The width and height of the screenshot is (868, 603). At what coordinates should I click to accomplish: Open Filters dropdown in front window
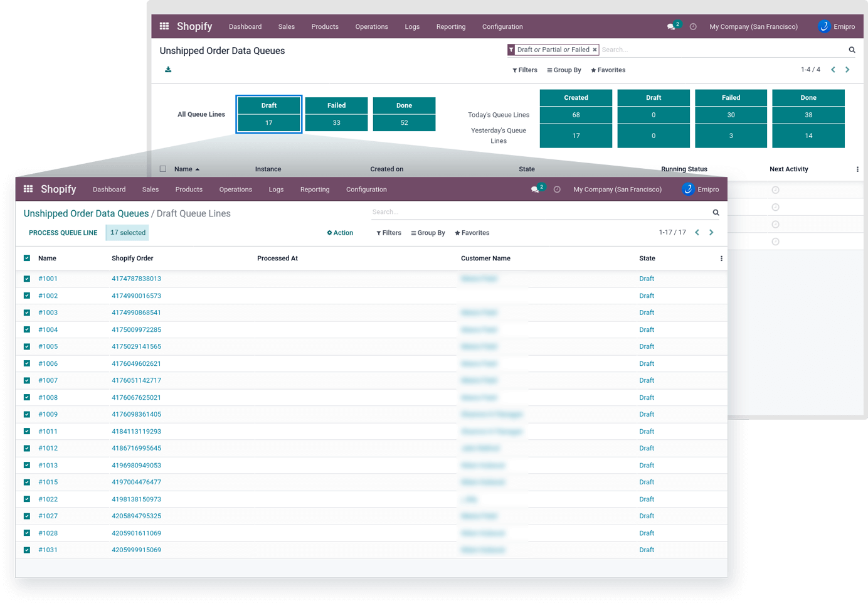[389, 233]
